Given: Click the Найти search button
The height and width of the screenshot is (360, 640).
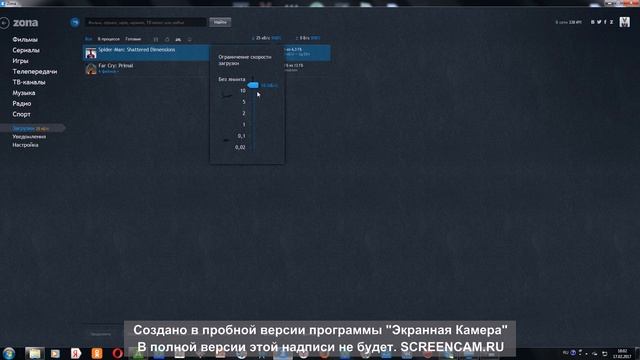Looking at the screenshot, I should click(x=220, y=22).
